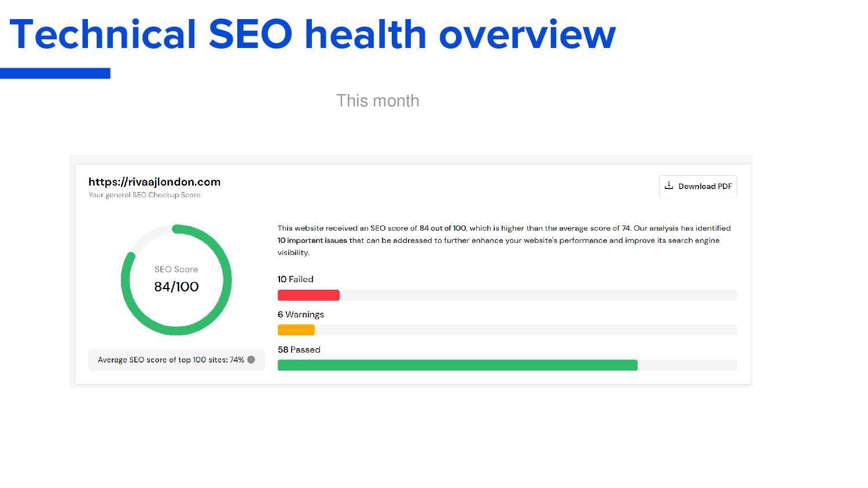Click the Download PDF button

698,186
